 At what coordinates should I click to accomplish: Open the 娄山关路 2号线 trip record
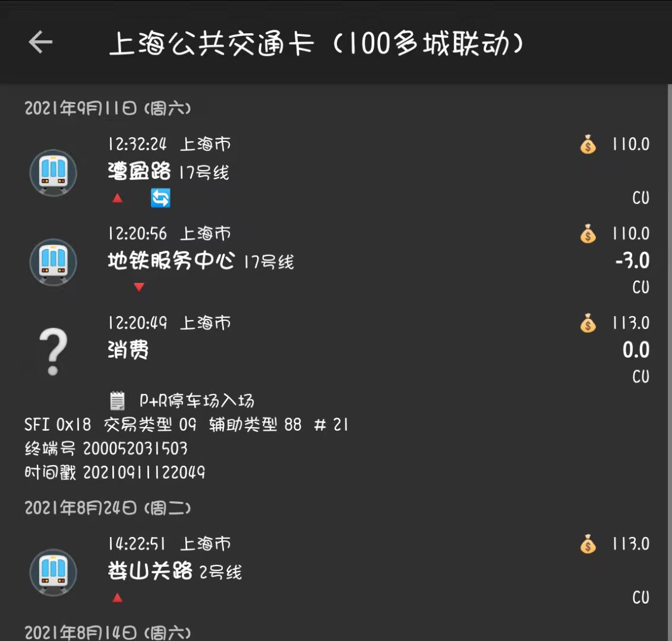click(175, 571)
